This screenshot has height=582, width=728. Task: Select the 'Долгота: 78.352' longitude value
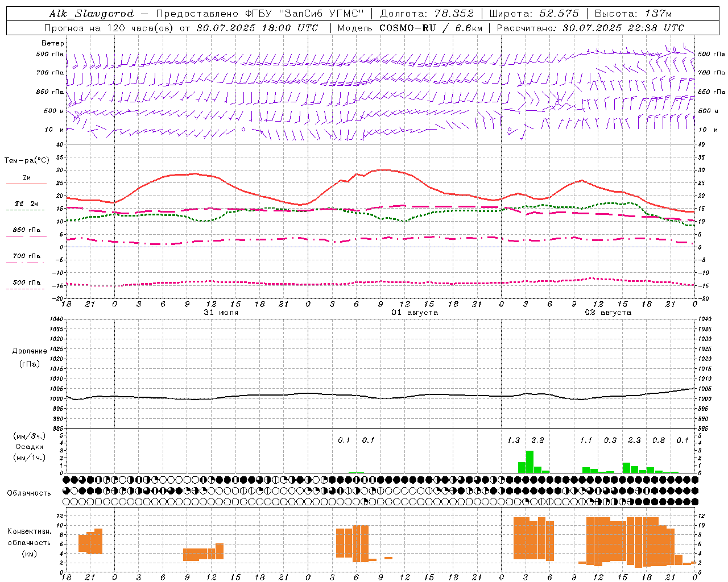(x=427, y=14)
